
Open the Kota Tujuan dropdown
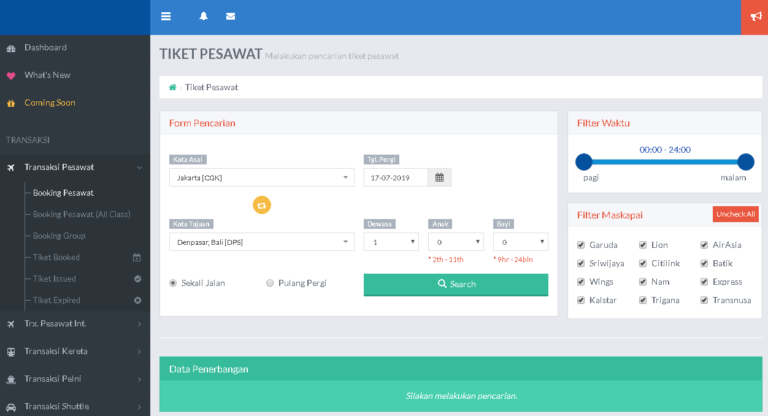(x=261, y=242)
